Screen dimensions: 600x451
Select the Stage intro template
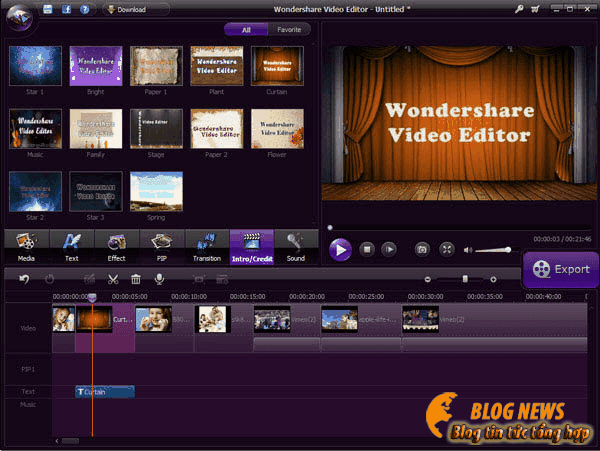point(156,129)
